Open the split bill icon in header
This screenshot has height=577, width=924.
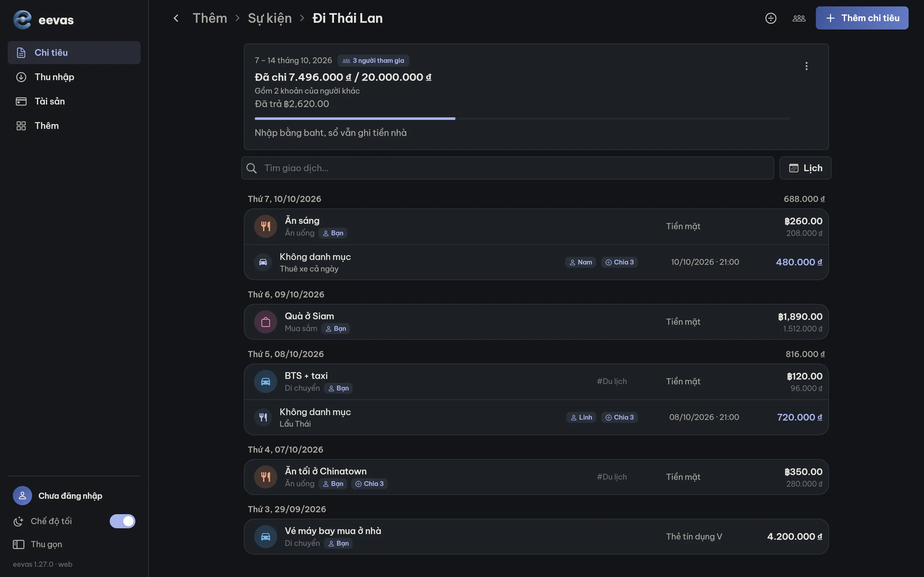(771, 18)
